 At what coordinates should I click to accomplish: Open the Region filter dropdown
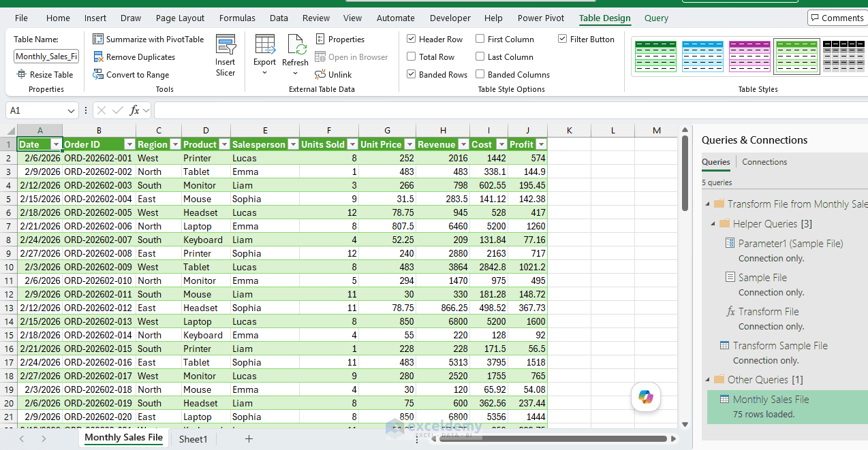tap(174, 144)
